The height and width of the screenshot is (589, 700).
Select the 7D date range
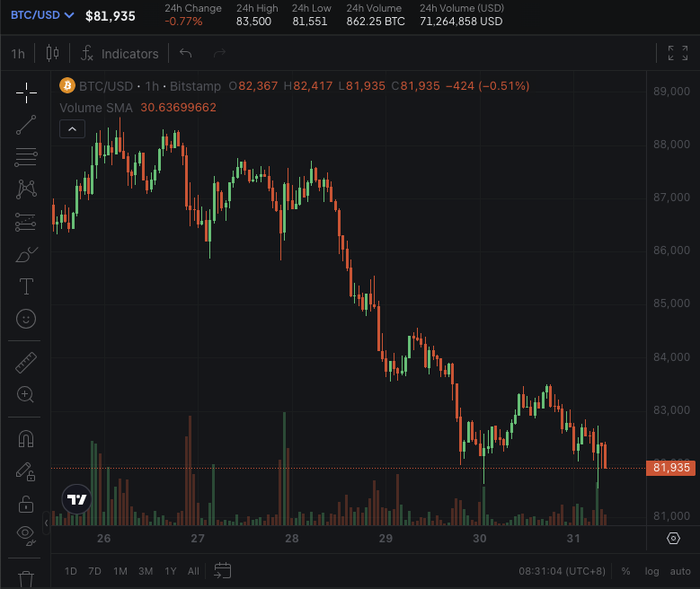tap(95, 571)
